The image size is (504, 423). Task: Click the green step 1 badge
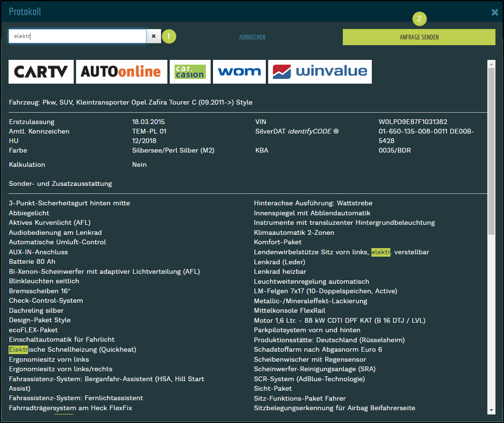click(169, 36)
